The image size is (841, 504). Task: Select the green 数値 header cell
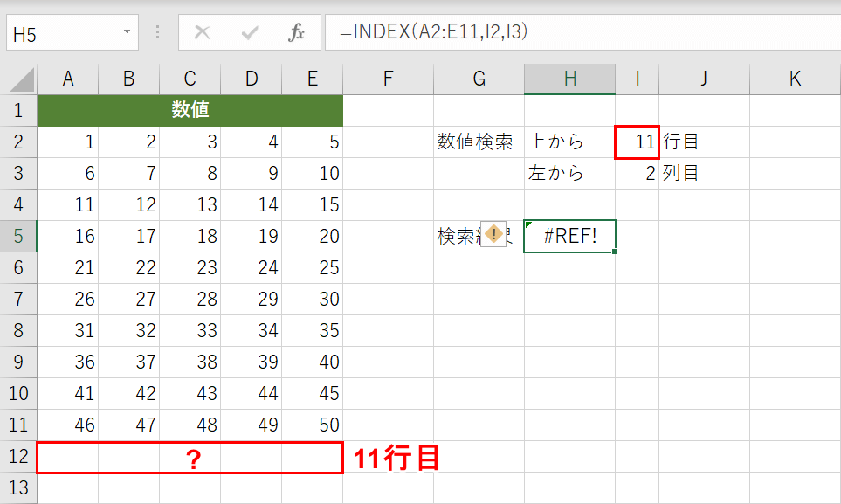(190, 110)
